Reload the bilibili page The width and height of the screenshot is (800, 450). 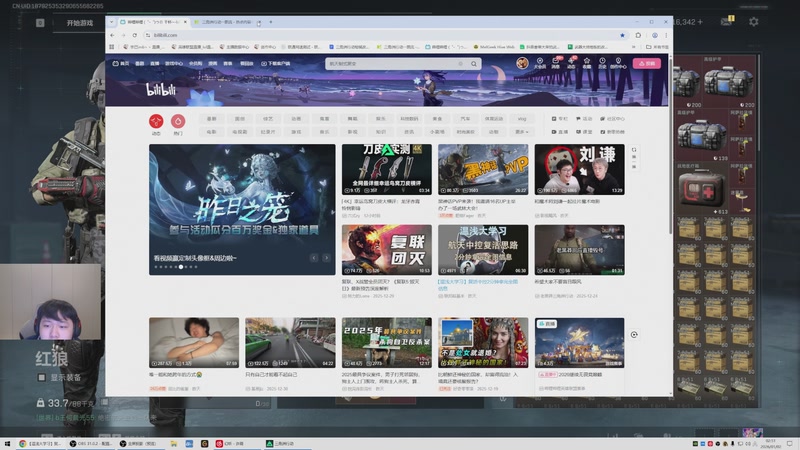(x=135, y=35)
